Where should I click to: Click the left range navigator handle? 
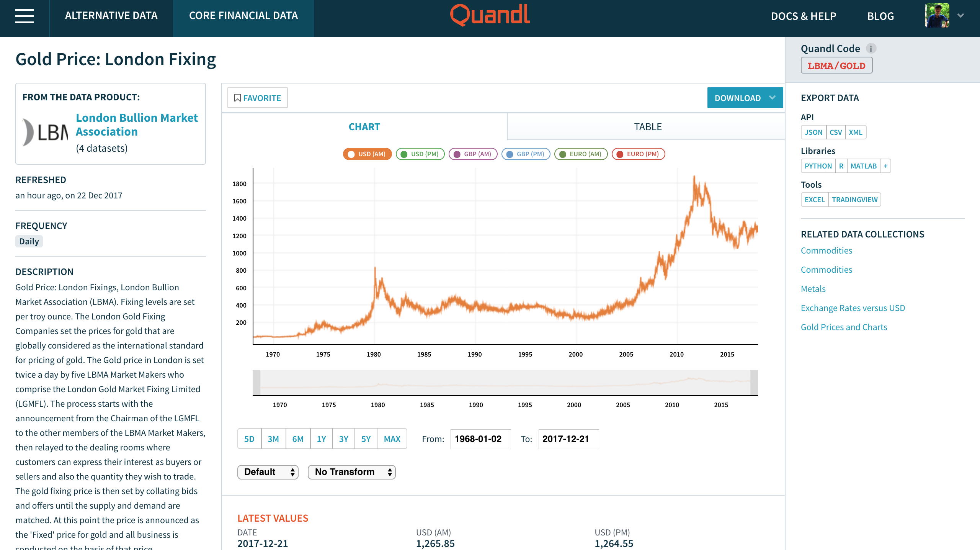pyautogui.click(x=257, y=383)
